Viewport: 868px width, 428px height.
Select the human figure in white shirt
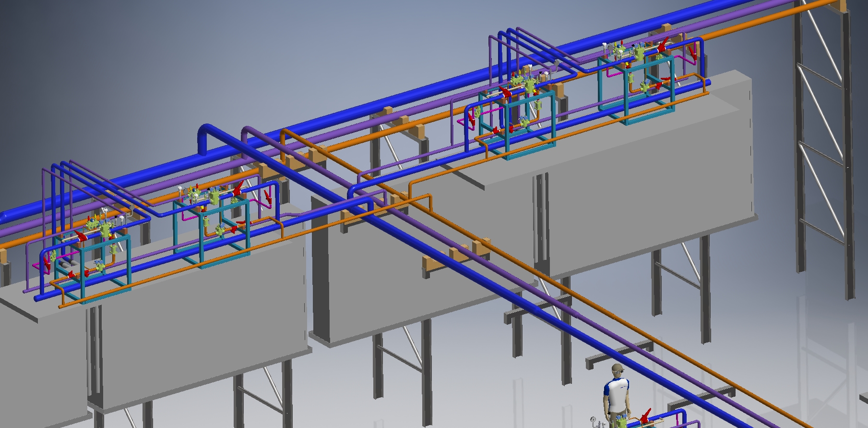point(616,395)
